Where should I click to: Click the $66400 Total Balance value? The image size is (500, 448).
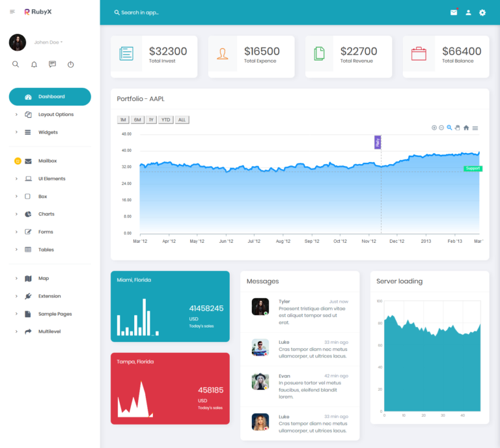point(462,51)
